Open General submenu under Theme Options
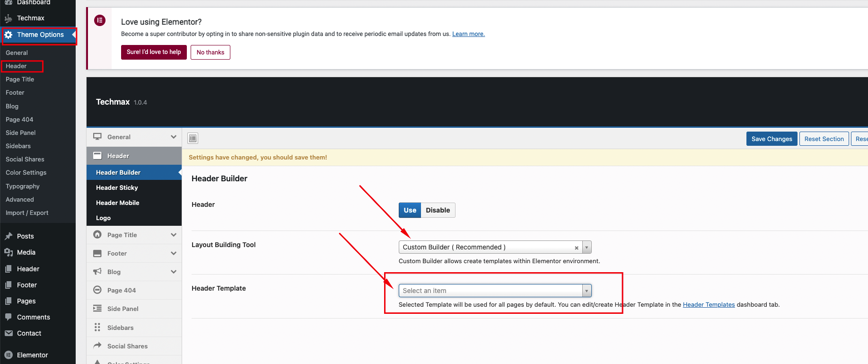 (x=17, y=53)
